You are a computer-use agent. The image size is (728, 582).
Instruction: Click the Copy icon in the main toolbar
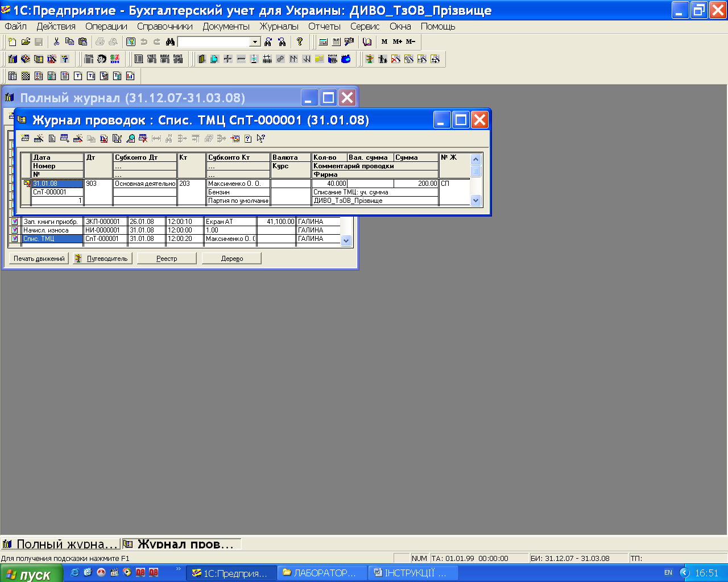click(x=69, y=41)
